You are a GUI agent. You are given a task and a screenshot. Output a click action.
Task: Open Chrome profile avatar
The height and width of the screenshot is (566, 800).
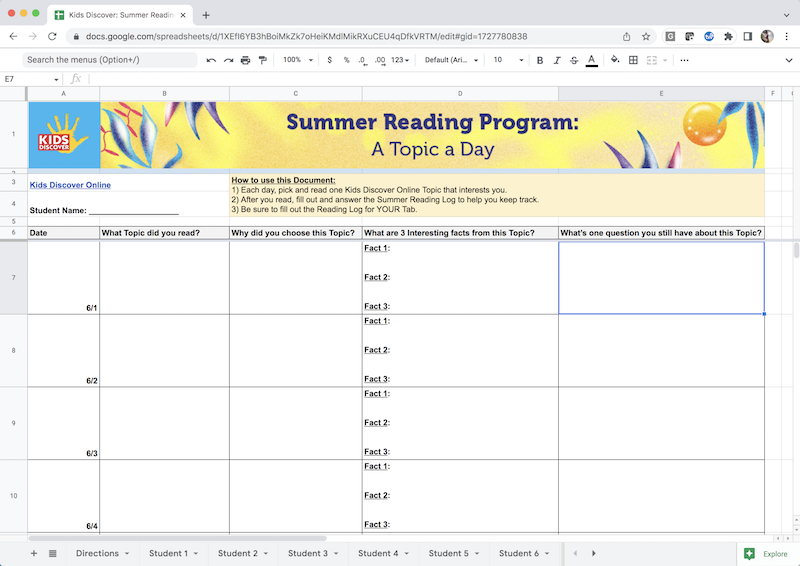pos(767,36)
